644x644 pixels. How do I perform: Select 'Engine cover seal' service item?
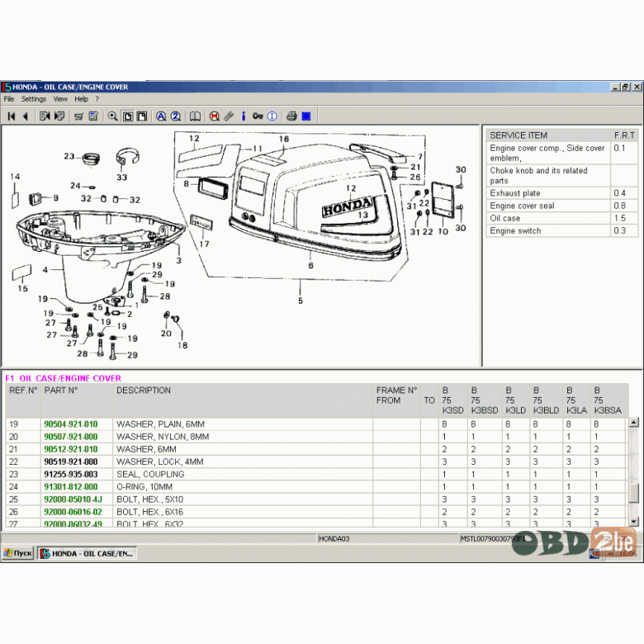522,206
